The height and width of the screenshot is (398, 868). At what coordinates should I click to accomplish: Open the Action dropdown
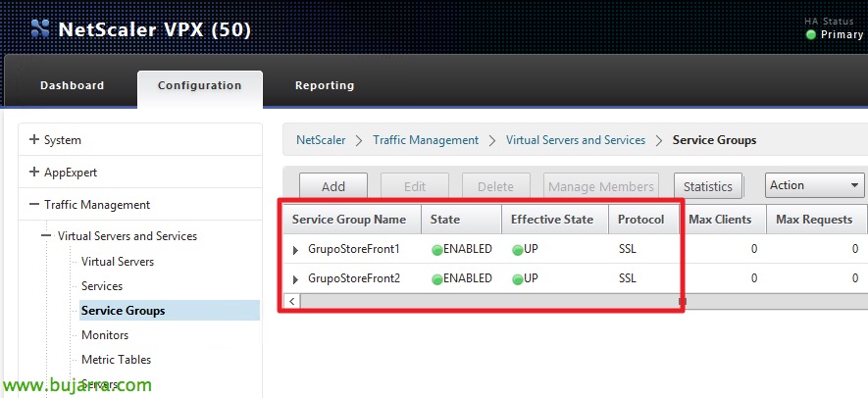pyautogui.click(x=814, y=185)
